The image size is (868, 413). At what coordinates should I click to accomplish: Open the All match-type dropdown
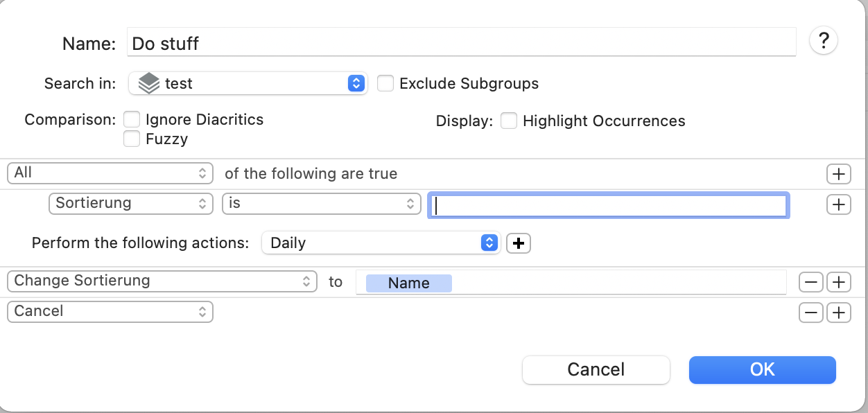click(110, 173)
